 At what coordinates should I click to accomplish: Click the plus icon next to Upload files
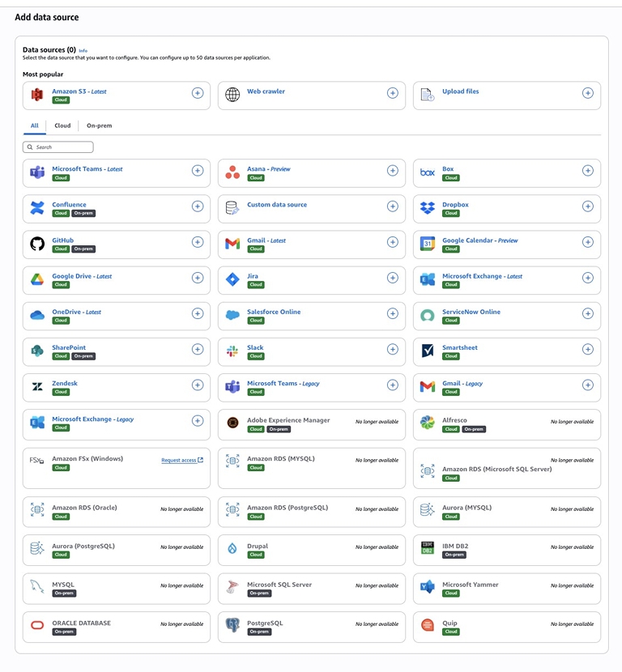coord(587,93)
